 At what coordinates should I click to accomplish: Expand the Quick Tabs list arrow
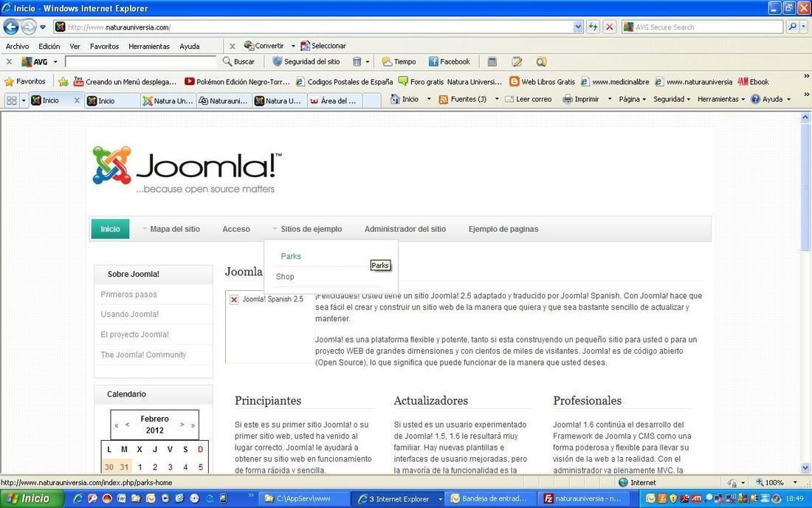click(x=24, y=100)
